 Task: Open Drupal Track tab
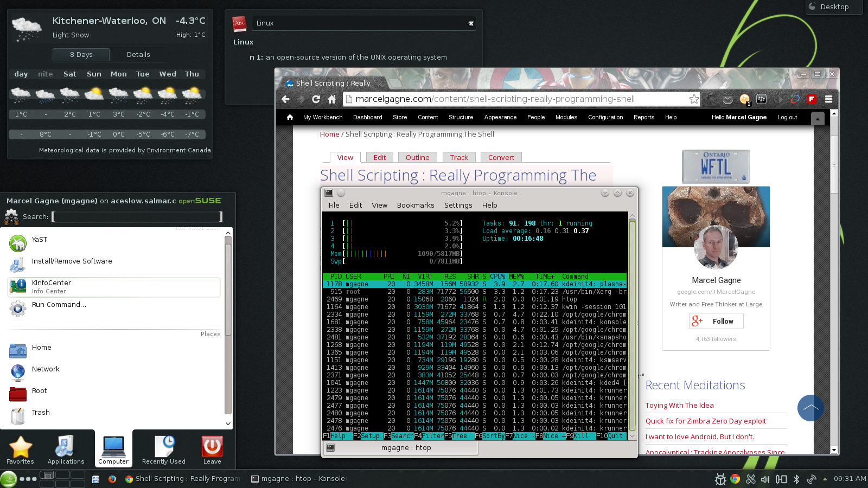[458, 157]
